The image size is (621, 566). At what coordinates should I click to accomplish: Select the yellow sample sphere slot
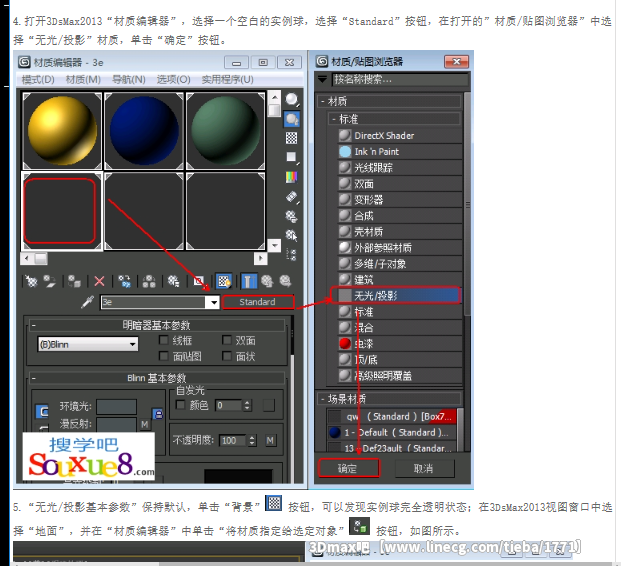click(62, 131)
